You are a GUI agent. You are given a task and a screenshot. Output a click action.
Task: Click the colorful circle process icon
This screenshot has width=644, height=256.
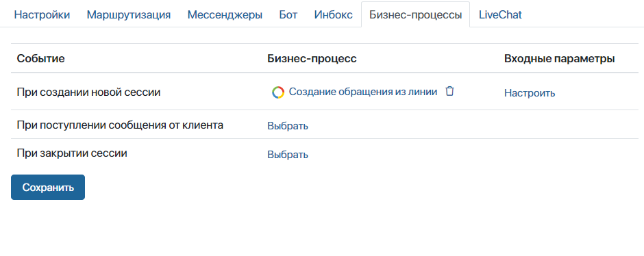[278, 92]
